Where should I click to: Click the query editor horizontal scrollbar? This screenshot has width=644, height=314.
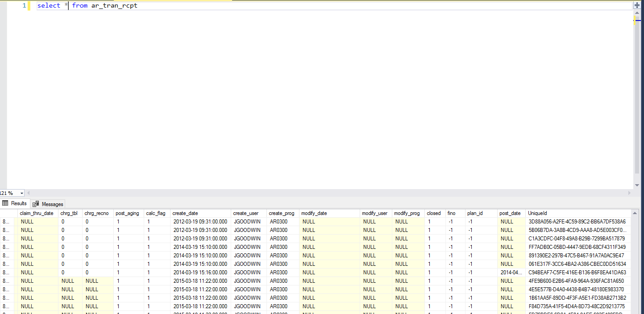pyautogui.click(x=328, y=193)
